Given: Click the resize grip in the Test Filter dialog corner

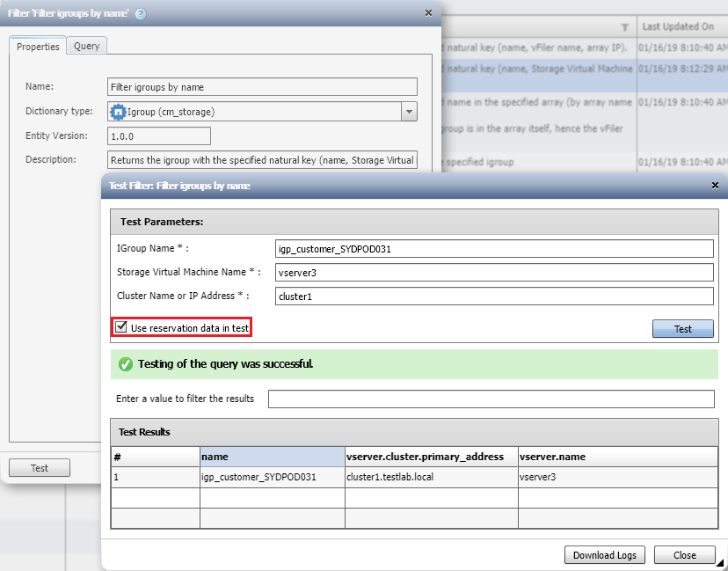Looking at the screenshot, I should click(x=719, y=562).
